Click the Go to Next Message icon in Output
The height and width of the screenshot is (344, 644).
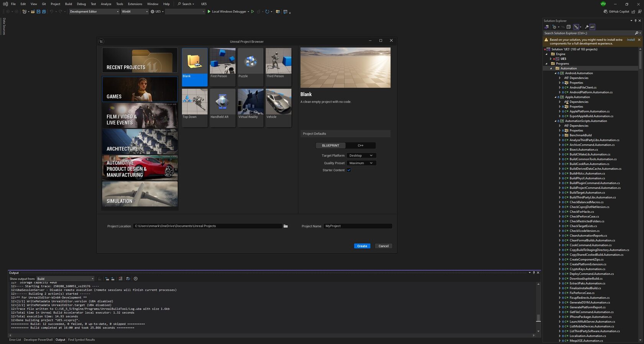(113, 278)
